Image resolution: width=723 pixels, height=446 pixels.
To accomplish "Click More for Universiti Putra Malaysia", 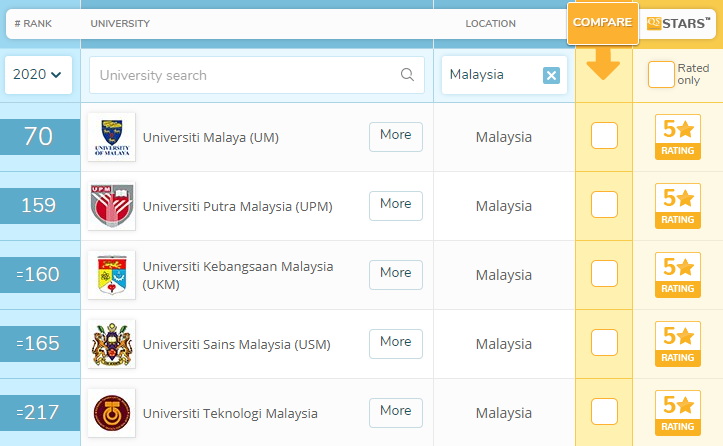I will click(x=396, y=206).
